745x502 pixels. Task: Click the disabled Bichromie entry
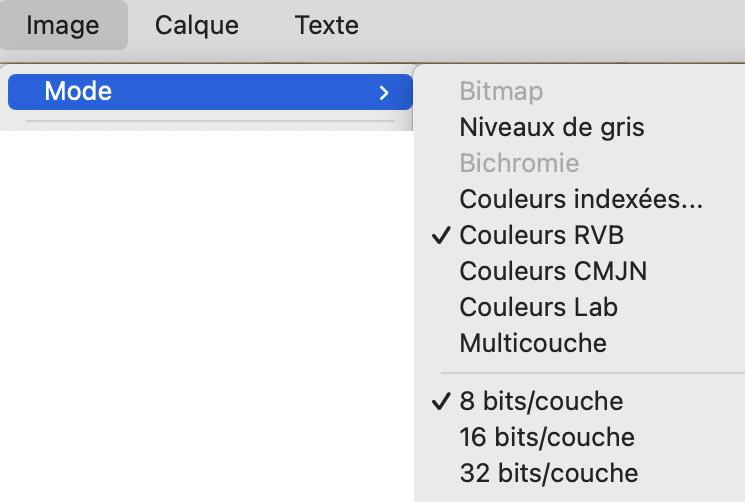519,163
